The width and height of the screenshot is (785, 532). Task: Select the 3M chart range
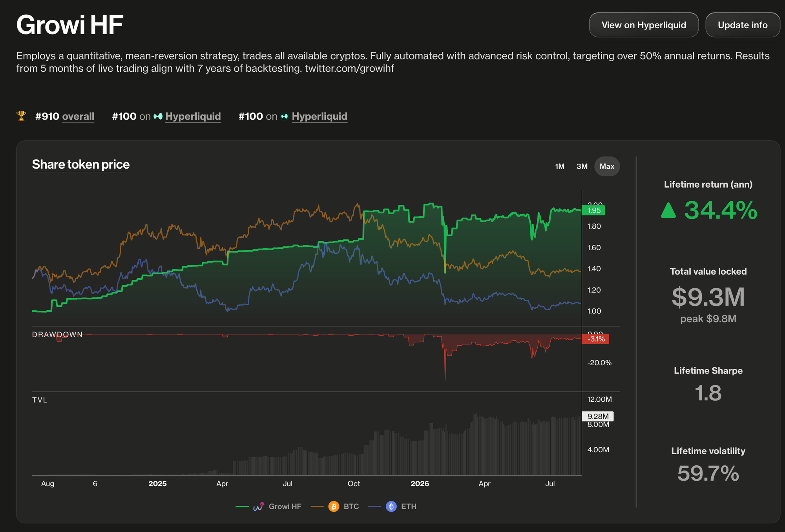pyautogui.click(x=582, y=166)
